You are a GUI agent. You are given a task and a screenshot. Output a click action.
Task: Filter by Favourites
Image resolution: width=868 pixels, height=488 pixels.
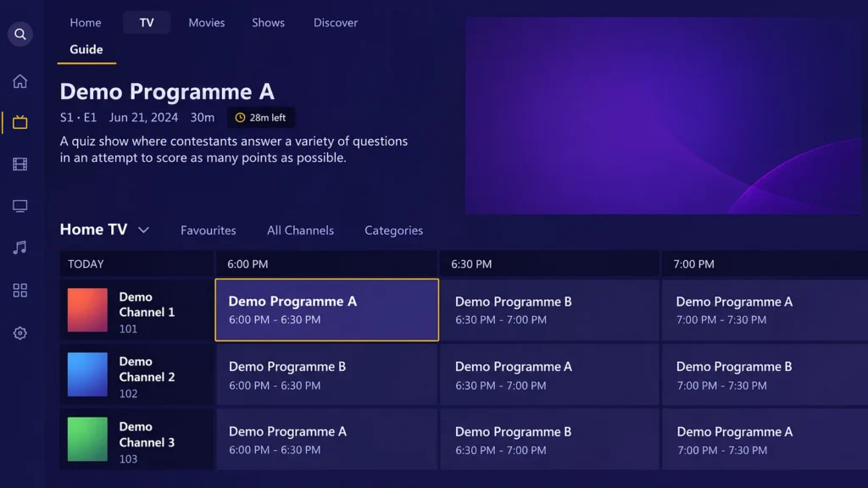[x=209, y=230]
